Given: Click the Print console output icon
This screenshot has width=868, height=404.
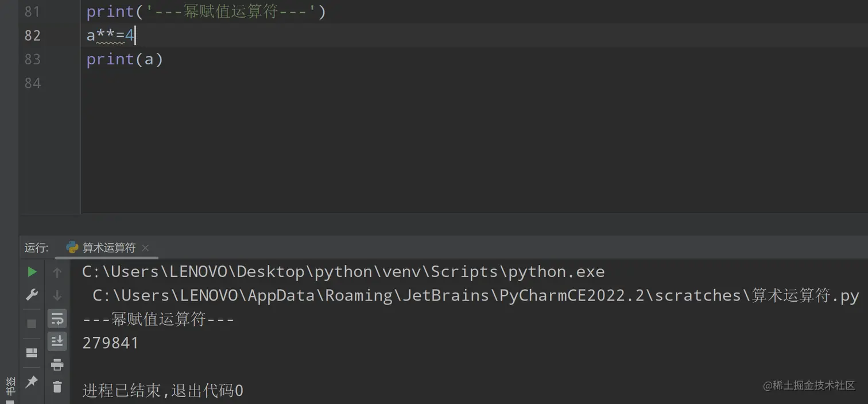Looking at the screenshot, I should (57, 364).
